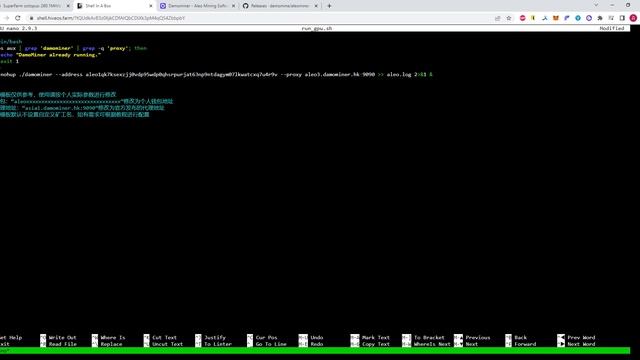Image resolution: width=640 pixels, height=360 pixels.
Task: Open the yellow extension icon
Action: click(x=533, y=18)
